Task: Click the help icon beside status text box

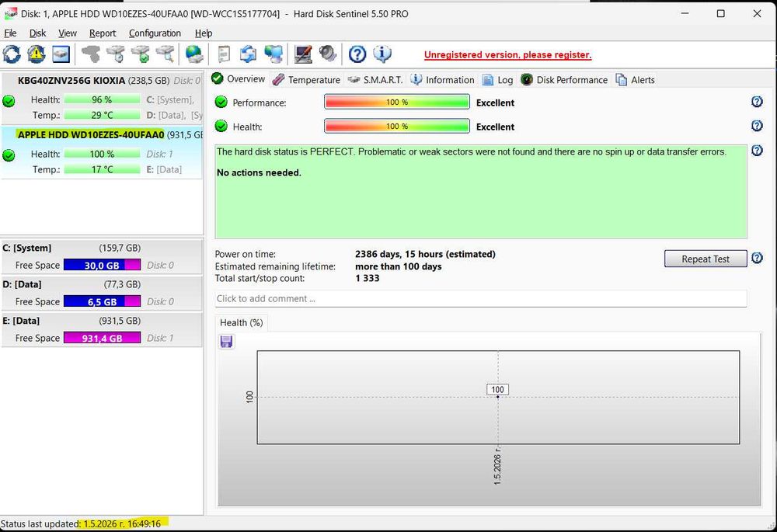Action: coord(757,150)
